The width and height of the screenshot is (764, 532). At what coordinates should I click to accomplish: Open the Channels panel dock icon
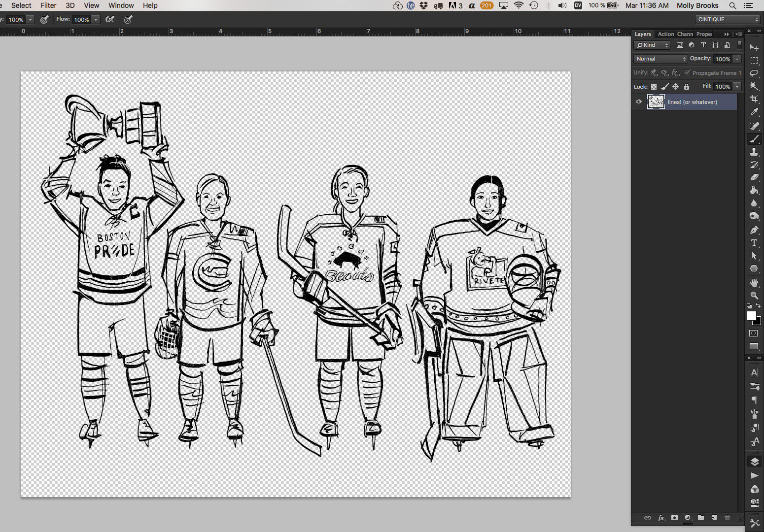pos(755,489)
